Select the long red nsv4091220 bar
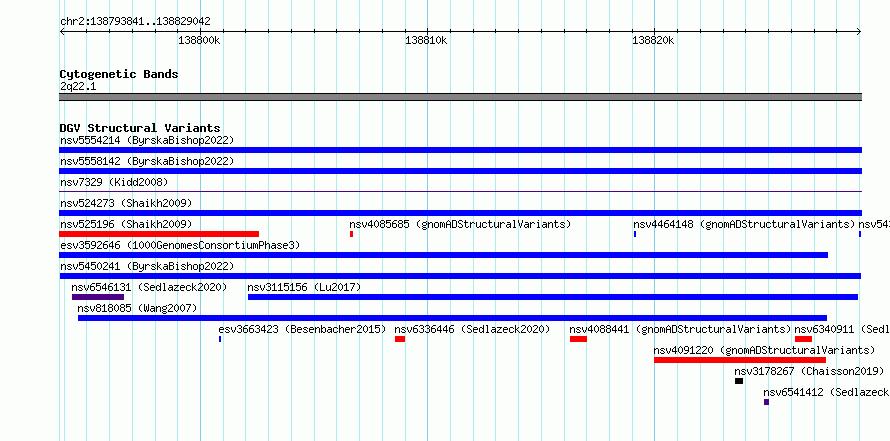 pos(740,360)
